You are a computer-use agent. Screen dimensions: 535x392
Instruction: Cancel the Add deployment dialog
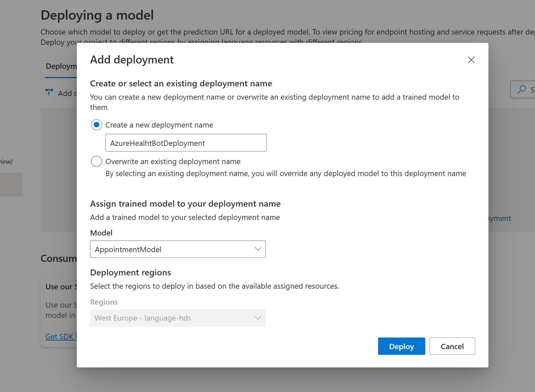click(452, 346)
